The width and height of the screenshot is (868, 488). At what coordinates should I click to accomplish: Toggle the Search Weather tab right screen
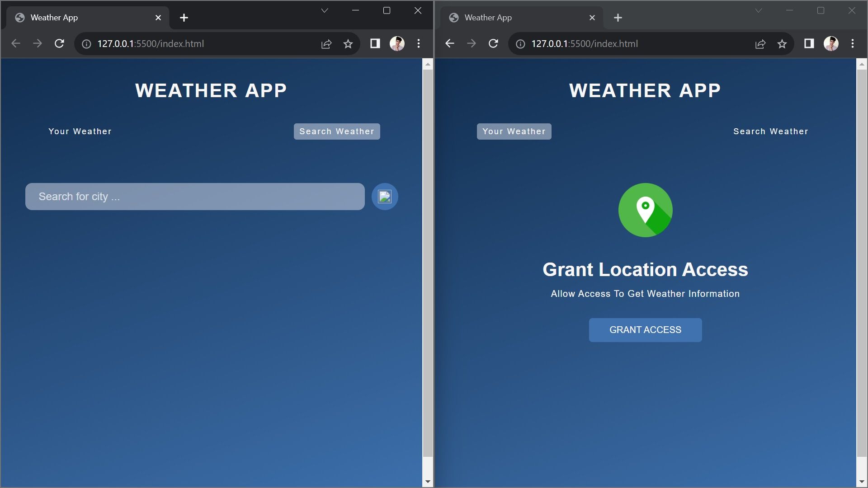(x=771, y=131)
